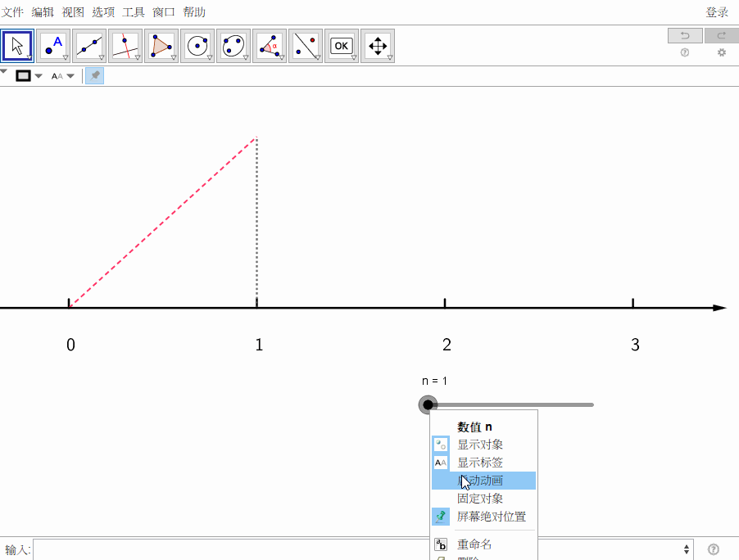739x560 pixels.
Task: Select the Line through two points tool
Action: (x=89, y=46)
